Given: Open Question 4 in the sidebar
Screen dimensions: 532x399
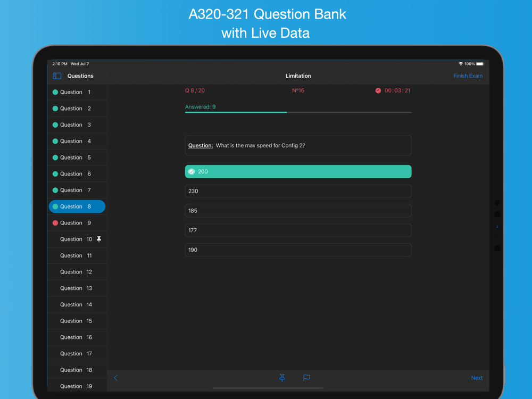Looking at the screenshot, I should pos(77,141).
